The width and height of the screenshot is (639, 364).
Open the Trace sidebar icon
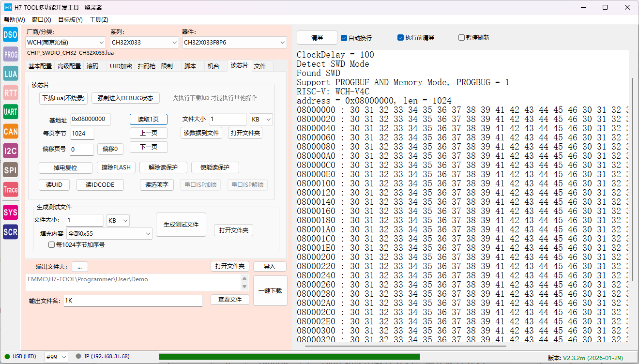tap(10, 190)
